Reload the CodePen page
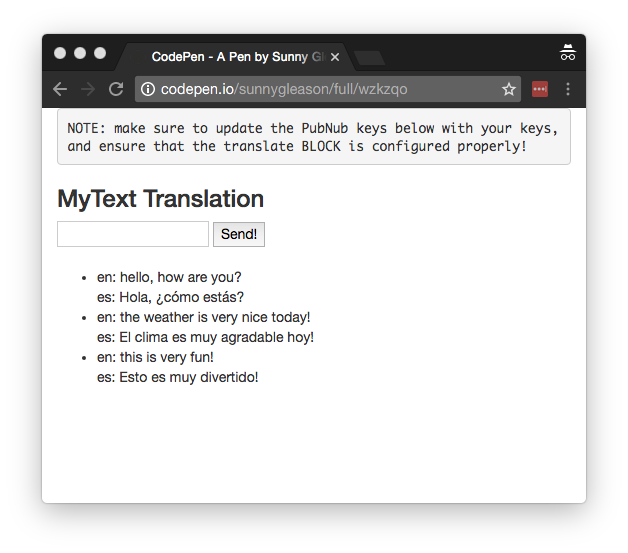Image resolution: width=628 pixels, height=553 pixels. pyautogui.click(x=116, y=89)
